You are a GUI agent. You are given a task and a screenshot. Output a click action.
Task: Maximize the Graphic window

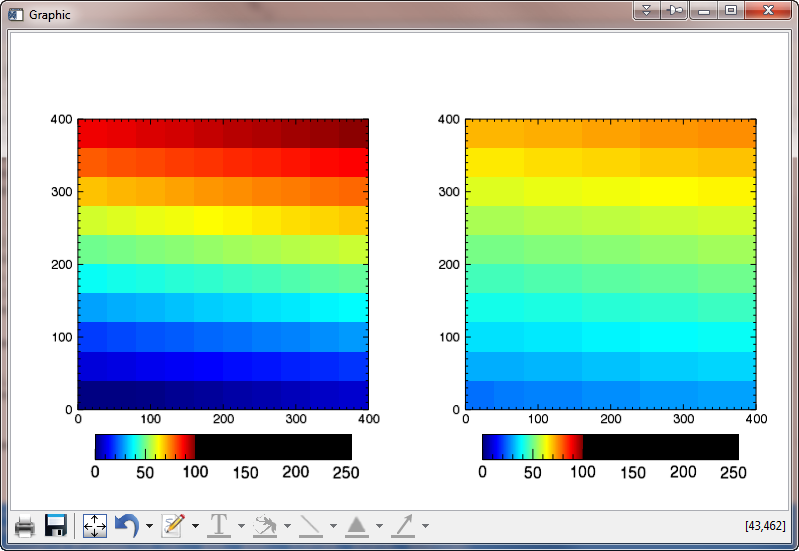pyautogui.click(x=731, y=11)
